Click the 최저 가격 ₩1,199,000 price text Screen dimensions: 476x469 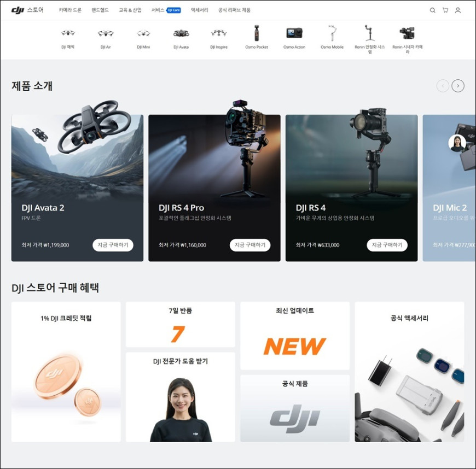[x=45, y=245]
